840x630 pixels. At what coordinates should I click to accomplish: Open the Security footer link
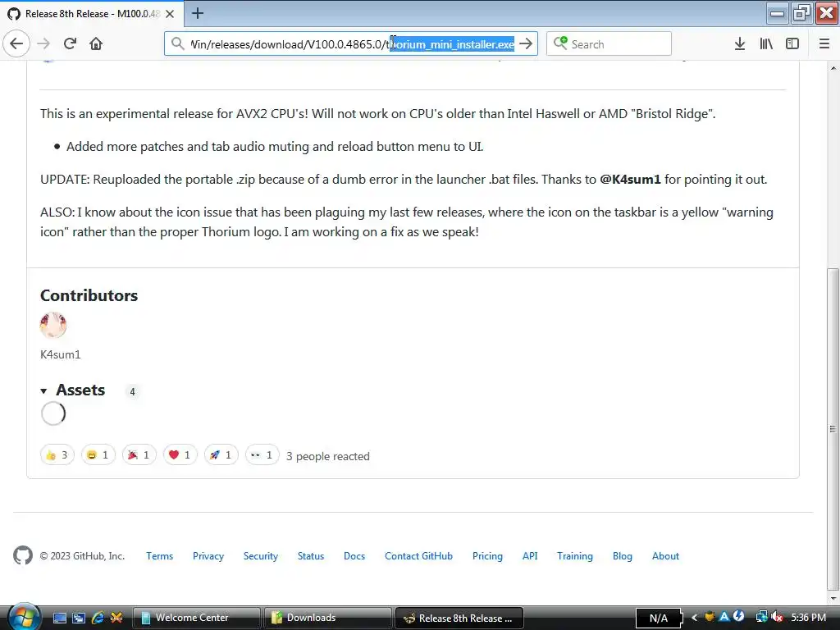[x=261, y=556]
